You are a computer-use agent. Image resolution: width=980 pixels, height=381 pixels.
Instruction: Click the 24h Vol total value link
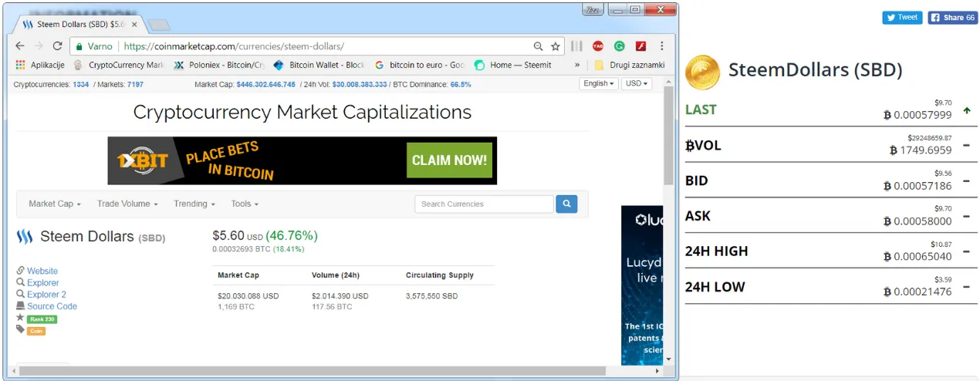(x=360, y=84)
